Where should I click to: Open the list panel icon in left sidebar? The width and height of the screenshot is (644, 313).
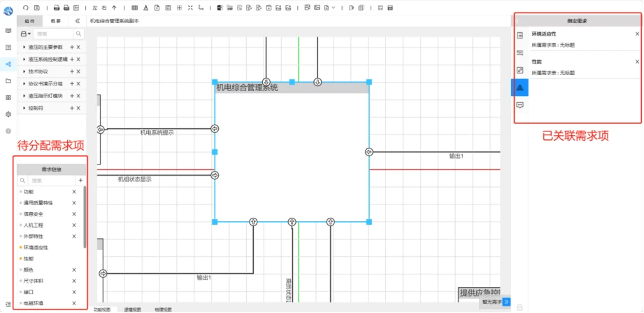pyautogui.click(x=8, y=48)
